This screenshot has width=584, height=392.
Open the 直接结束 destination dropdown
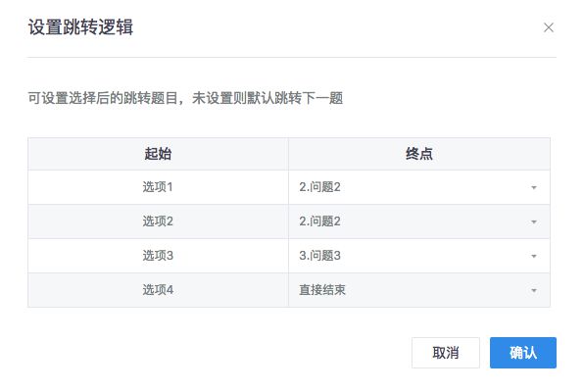[x=419, y=290]
